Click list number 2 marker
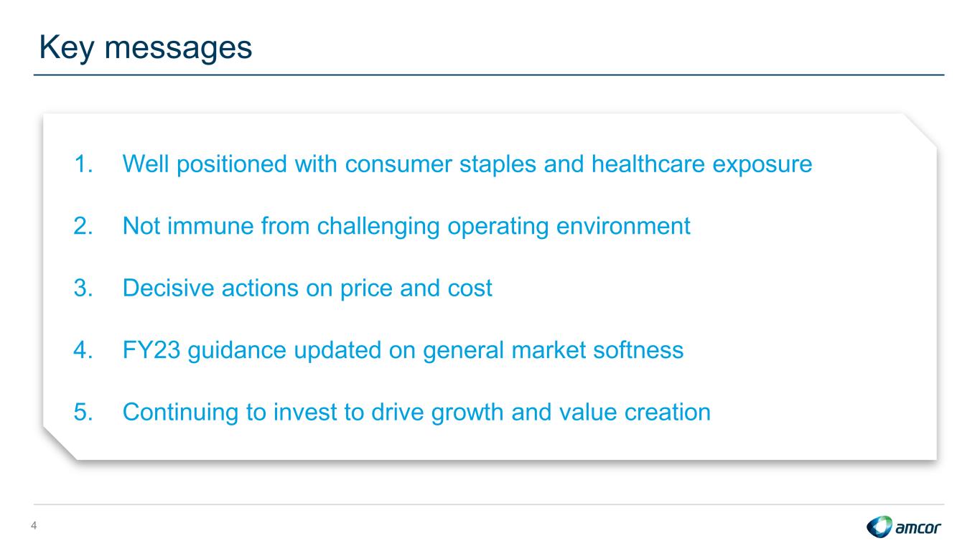This screenshot has width=980, height=551. 83,226
